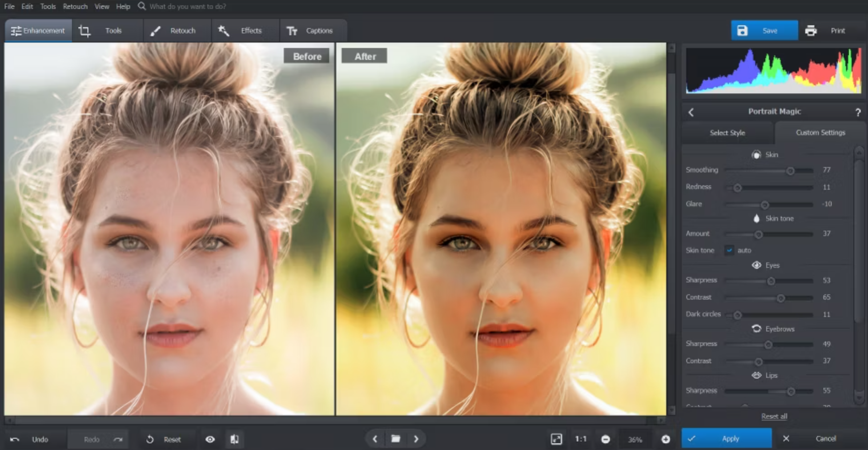Go back with the left chevron in Portrait Magic
This screenshot has width=868, height=450.
pos(691,112)
